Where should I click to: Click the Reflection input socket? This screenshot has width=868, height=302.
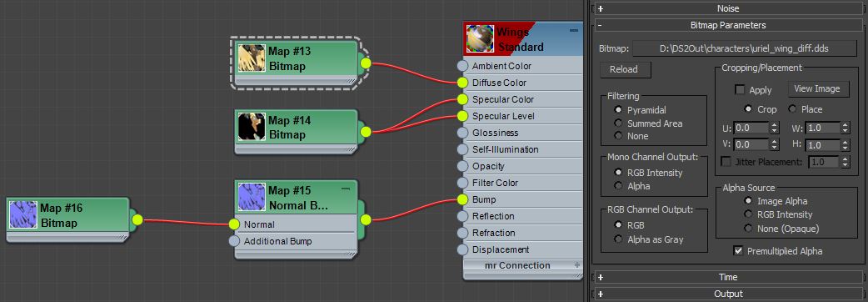[x=463, y=216]
